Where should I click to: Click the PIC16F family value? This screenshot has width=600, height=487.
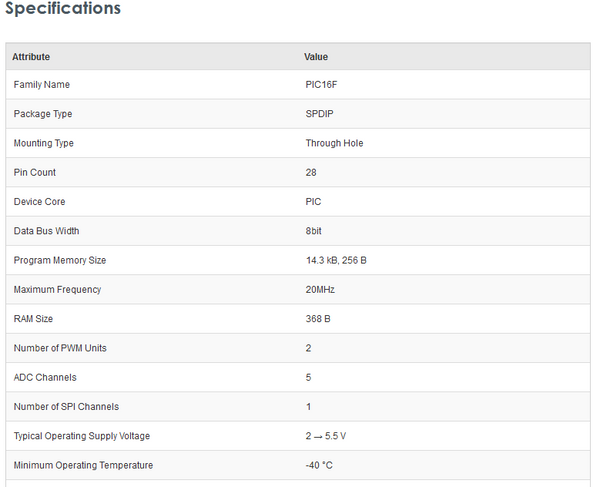click(x=323, y=85)
